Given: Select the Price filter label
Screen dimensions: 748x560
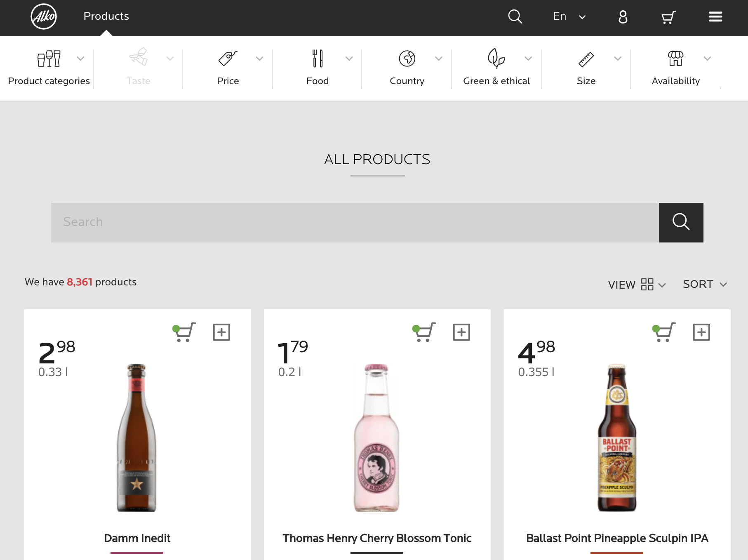Looking at the screenshot, I should [228, 81].
